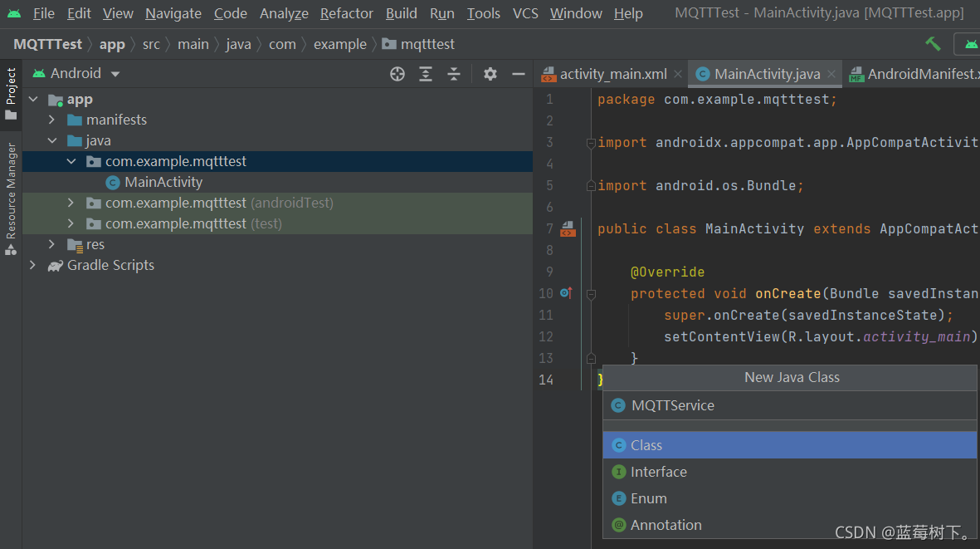Image resolution: width=980 pixels, height=549 pixels.
Task: Click the override gutter icon on line 10
Action: tap(566, 292)
